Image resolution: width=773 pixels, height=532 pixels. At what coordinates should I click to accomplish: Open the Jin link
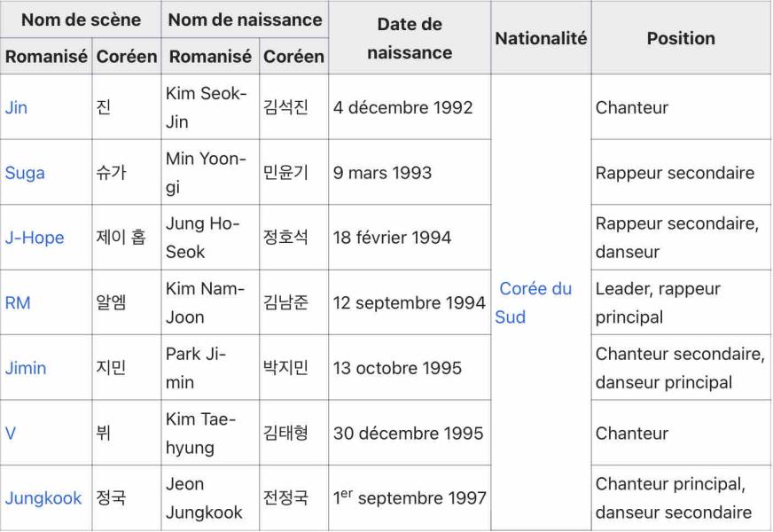click(16, 107)
